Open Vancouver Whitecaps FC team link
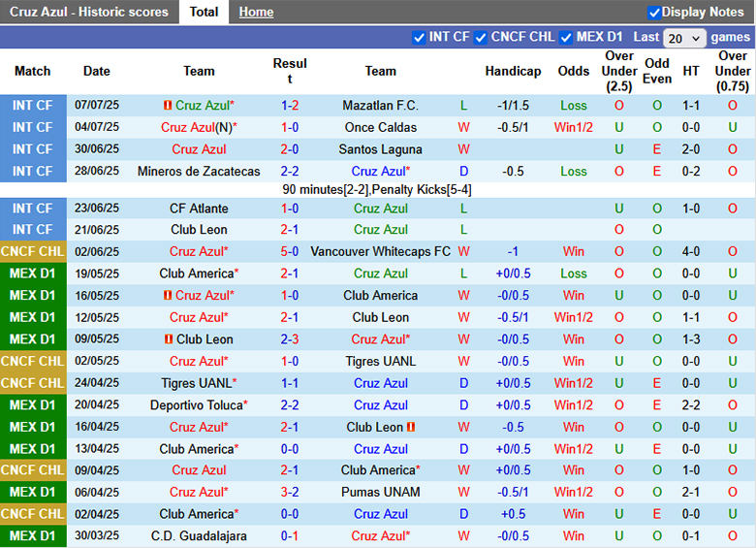This screenshot has height=548, width=756. click(x=380, y=251)
